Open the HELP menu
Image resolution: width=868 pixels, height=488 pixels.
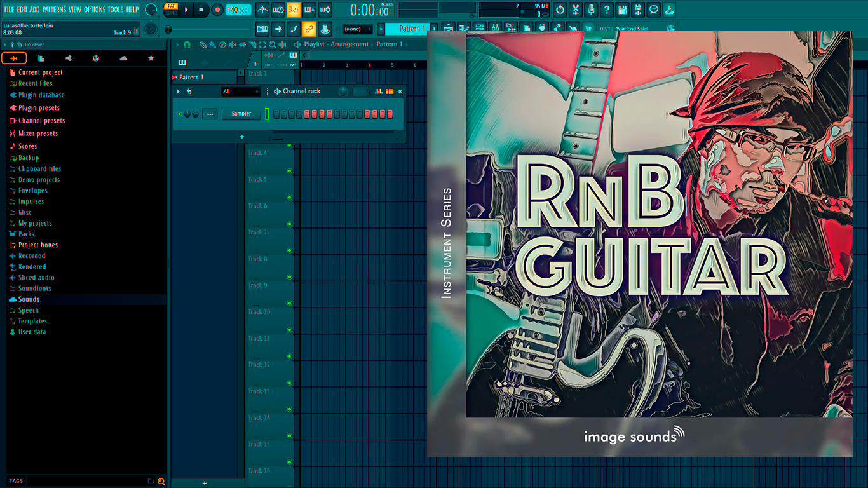tap(132, 10)
